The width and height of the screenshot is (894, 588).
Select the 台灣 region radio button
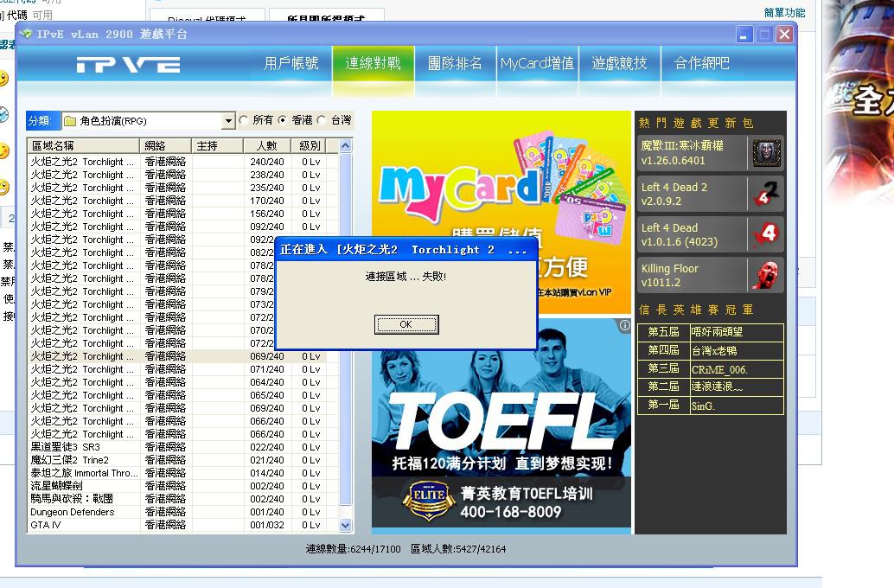[322, 120]
